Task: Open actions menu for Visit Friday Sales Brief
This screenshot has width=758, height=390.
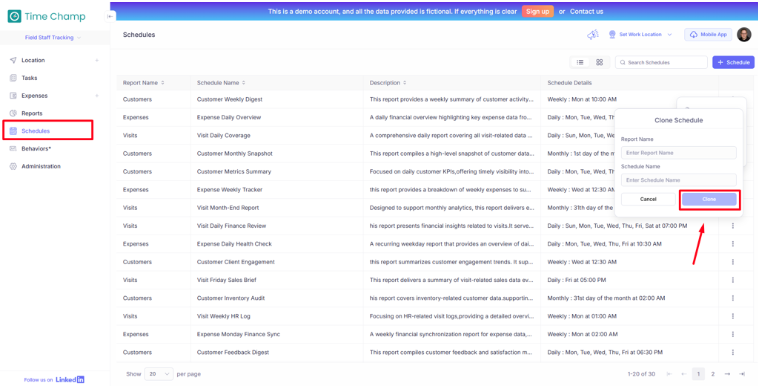Action: pyautogui.click(x=733, y=280)
